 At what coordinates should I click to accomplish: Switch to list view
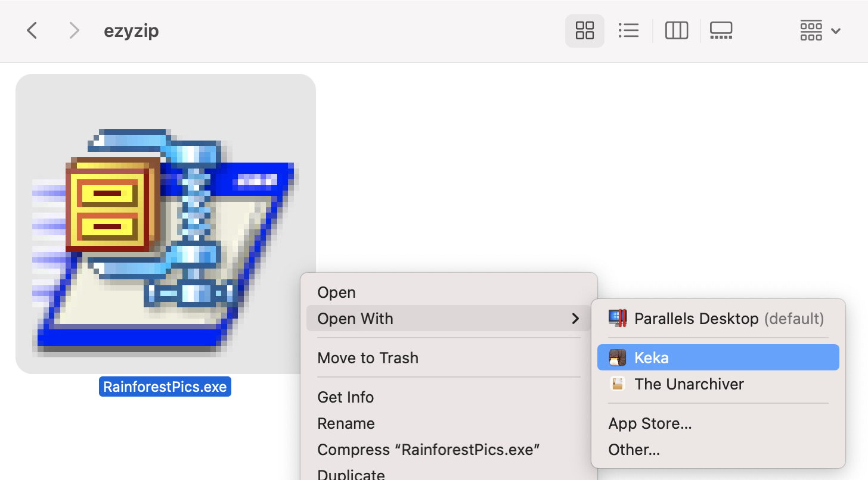click(x=629, y=30)
